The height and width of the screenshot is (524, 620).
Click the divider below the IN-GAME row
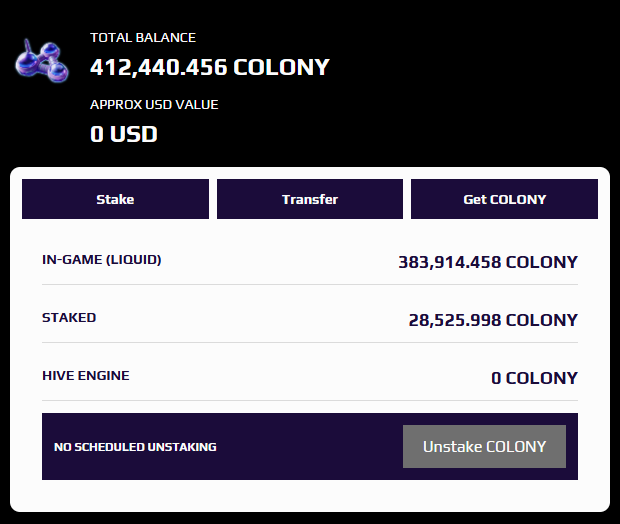(310, 284)
